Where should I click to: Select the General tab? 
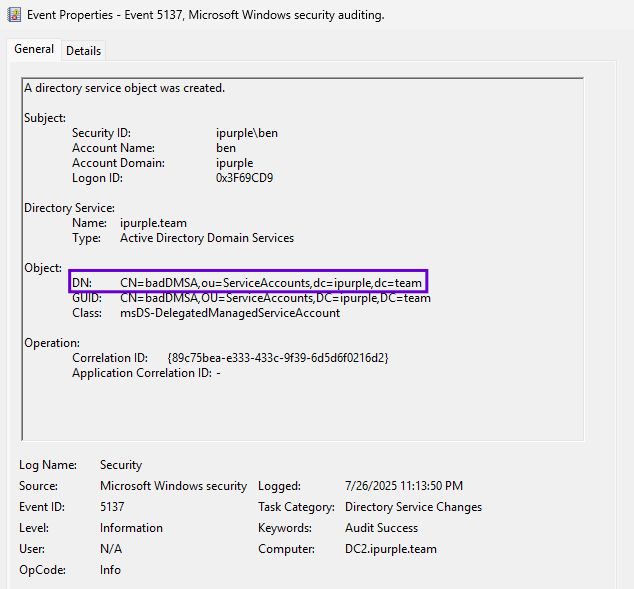coord(34,49)
